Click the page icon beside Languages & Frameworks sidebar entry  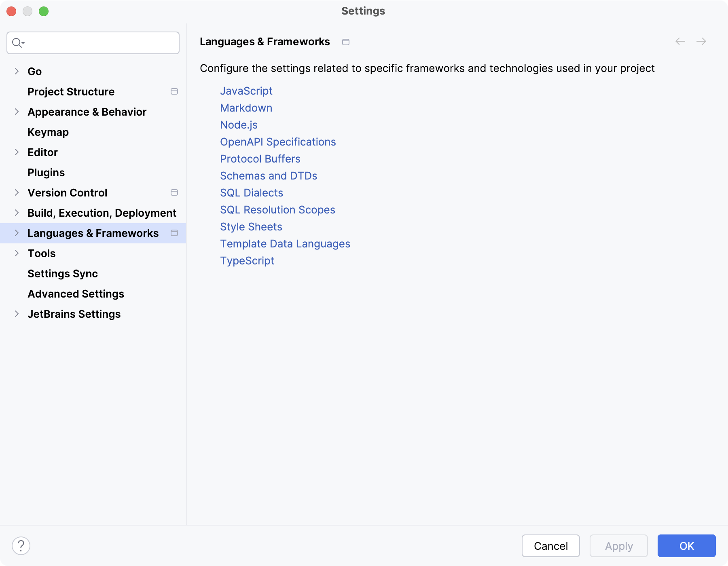pyautogui.click(x=174, y=233)
